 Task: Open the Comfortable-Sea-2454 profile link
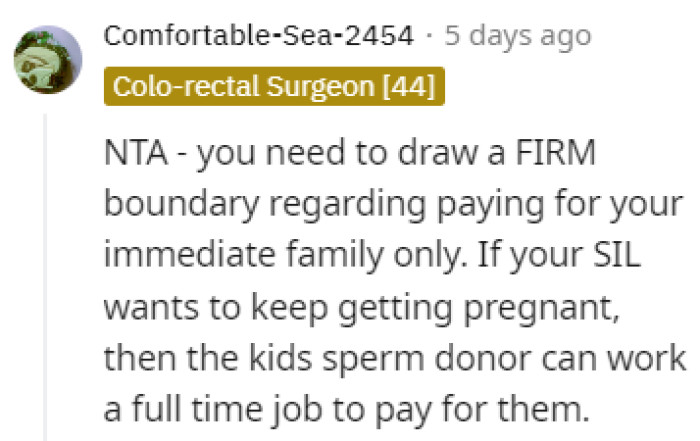pos(258,37)
